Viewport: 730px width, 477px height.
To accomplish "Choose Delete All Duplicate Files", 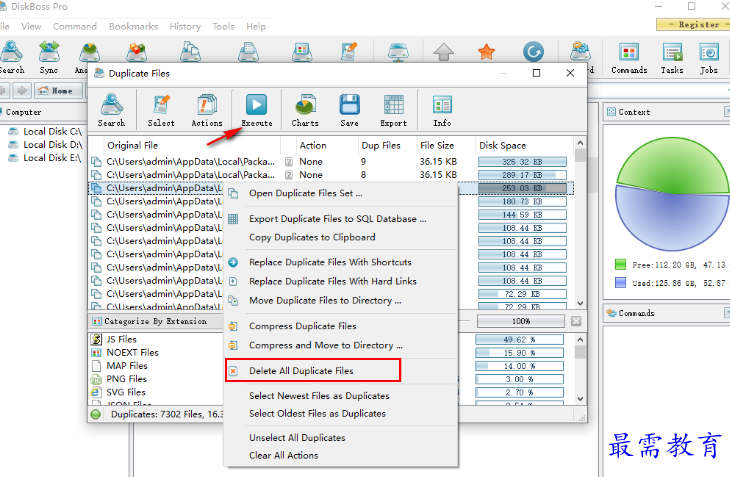I will pos(313,370).
